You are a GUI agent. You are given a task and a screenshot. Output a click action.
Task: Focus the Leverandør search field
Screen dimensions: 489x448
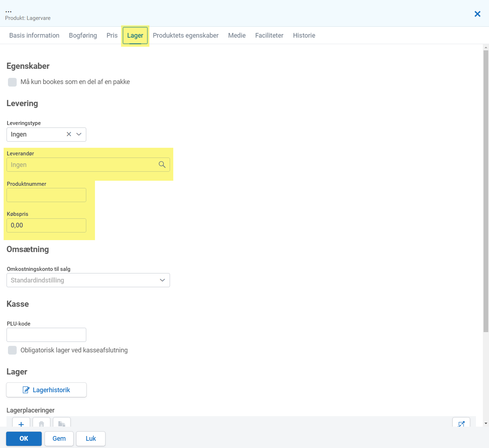[x=88, y=165]
